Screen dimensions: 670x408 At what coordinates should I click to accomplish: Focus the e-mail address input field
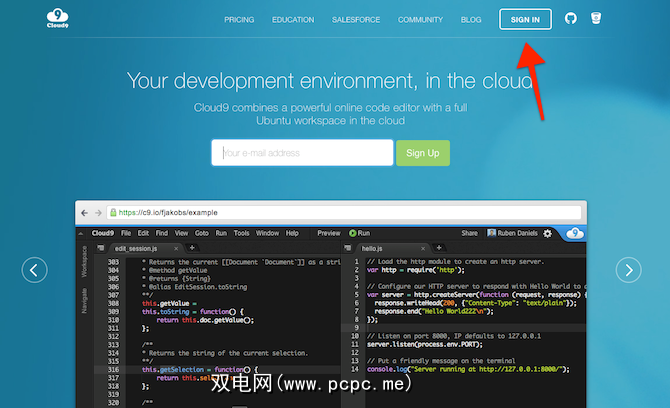click(302, 153)
